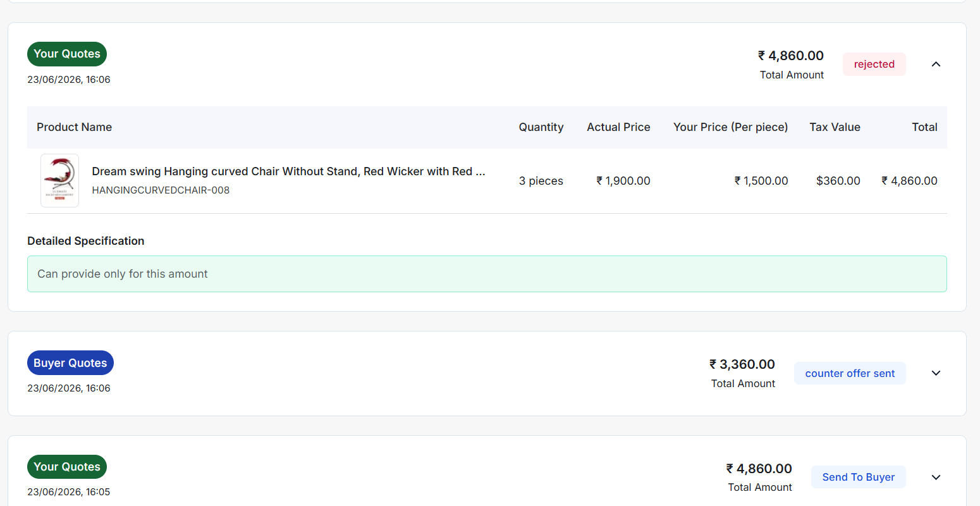Expand the Buyer Quotes section chevron

936,373
